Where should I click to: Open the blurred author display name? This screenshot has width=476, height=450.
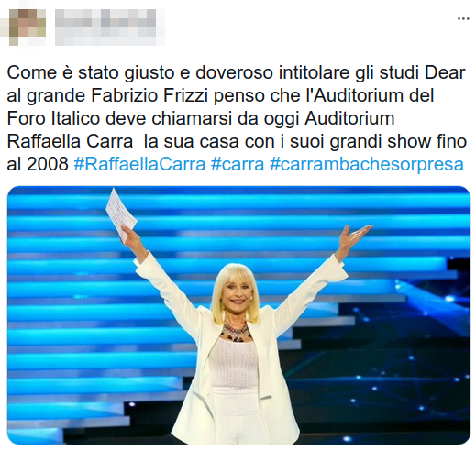point(105,18)
